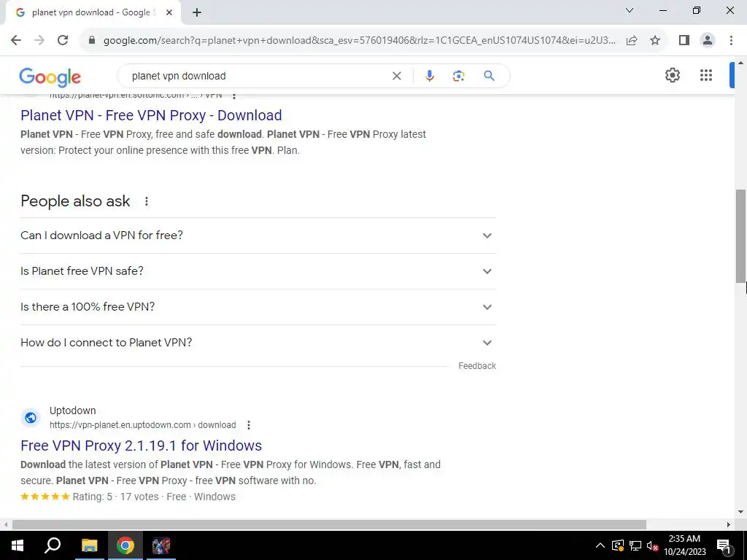
Task: Click the muted volume tray icon
Action: 653,545
